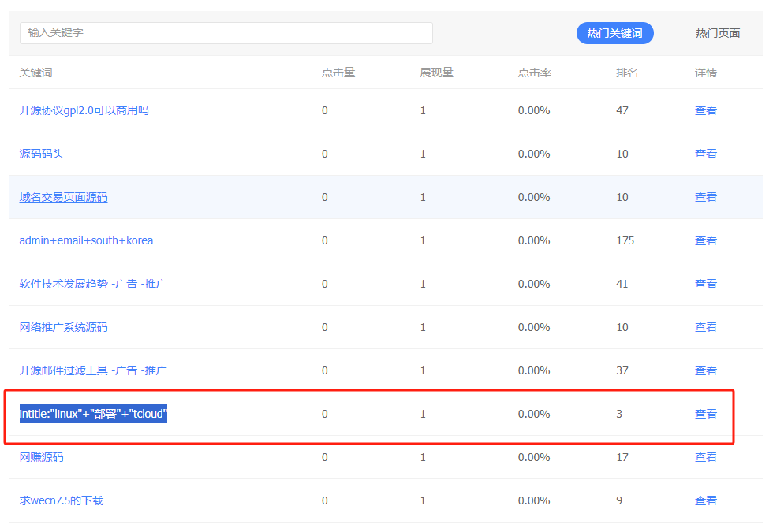Click 查看 for 求wecn7.5的下载 row
The height and width of the screenshot is (532, 773).
coord(705,500)
